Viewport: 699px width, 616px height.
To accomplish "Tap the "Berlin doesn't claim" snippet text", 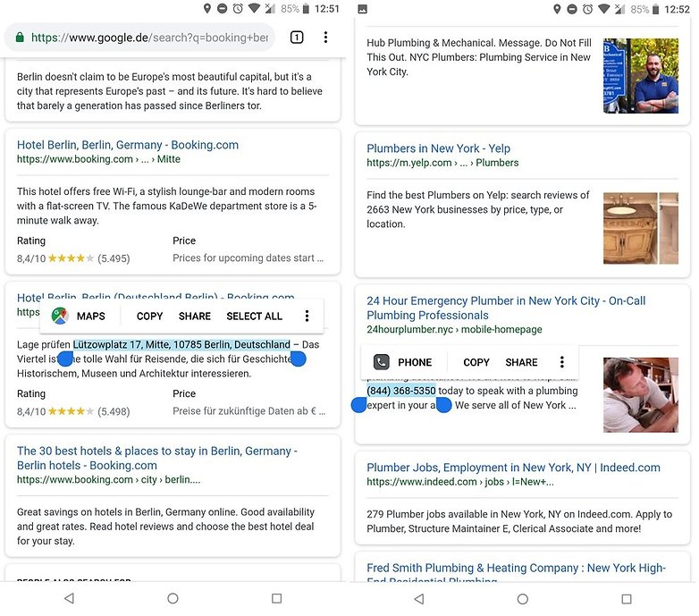I will click(x=170, y=91).
